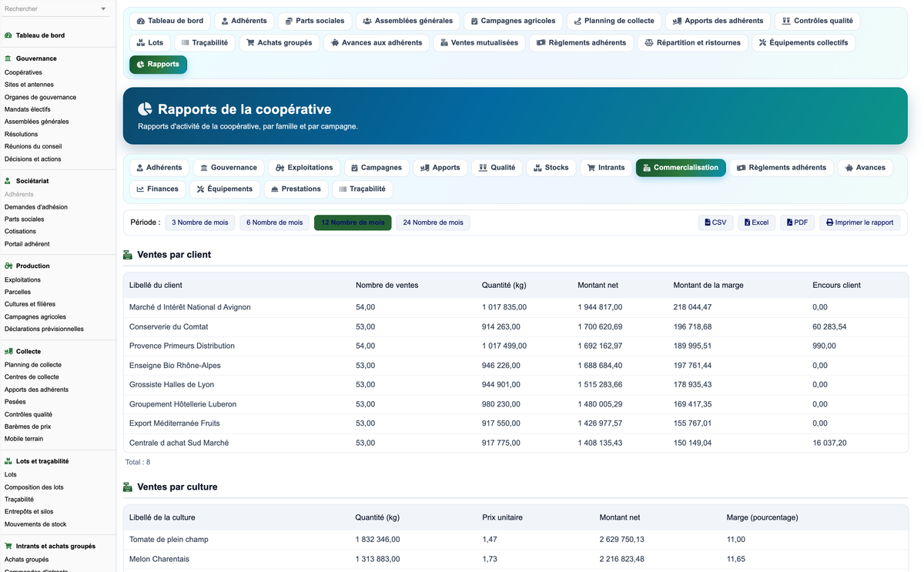Click Imprimer le rapport button
Viewport: 924px width, 572px height.
tap(860, 222)
